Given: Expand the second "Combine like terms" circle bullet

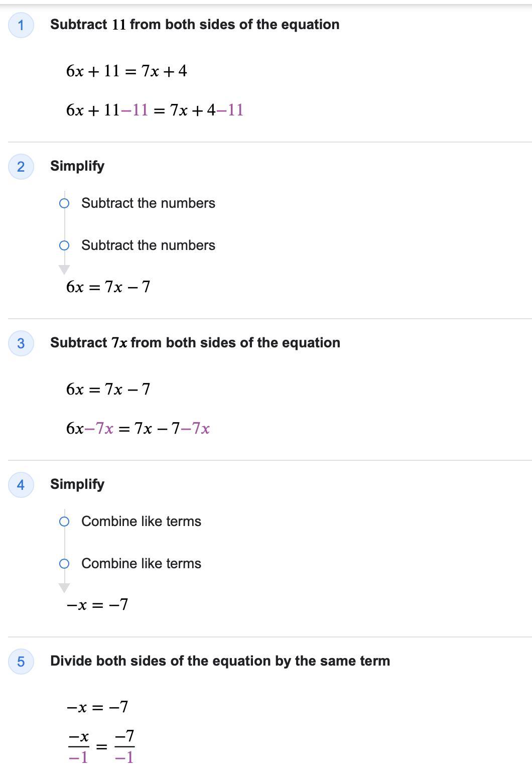Looking at the screenshot, I should point(64,564).
